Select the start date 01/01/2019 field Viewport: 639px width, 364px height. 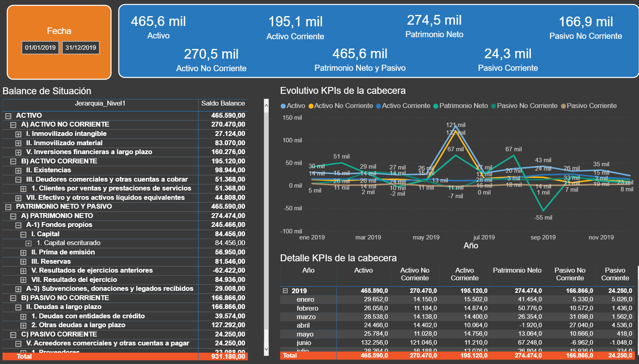click(x=40, y=48)
